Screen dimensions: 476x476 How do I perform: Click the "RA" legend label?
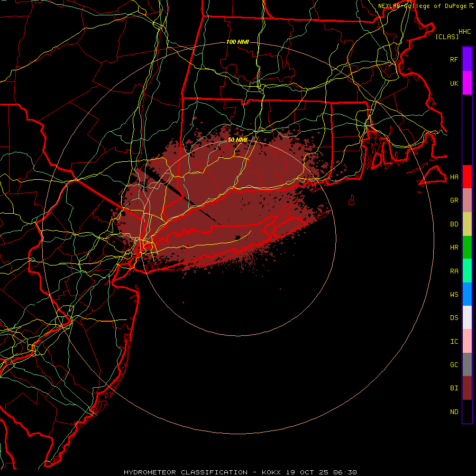(x=454, y=271)
